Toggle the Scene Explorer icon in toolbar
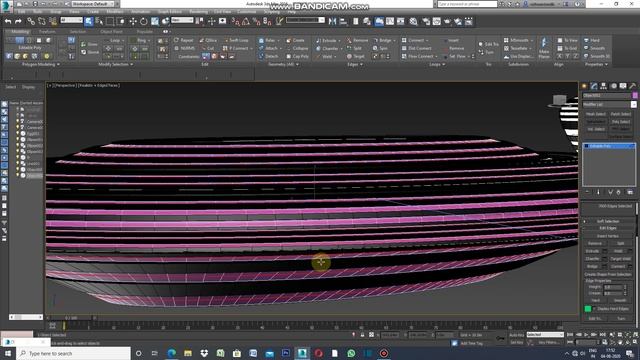Screen dimensions: 640x360 (x=356, y=21)
